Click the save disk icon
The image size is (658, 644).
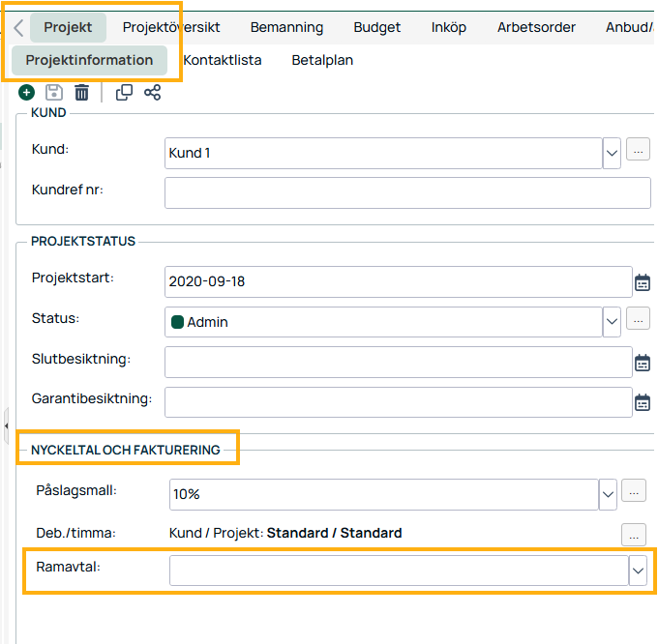(54, 93)
